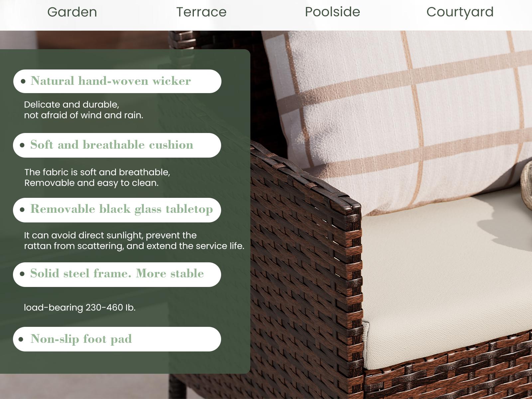Click the Delicate and durable description text
Screen dimensions: 532x399
[x=83, y=110]
